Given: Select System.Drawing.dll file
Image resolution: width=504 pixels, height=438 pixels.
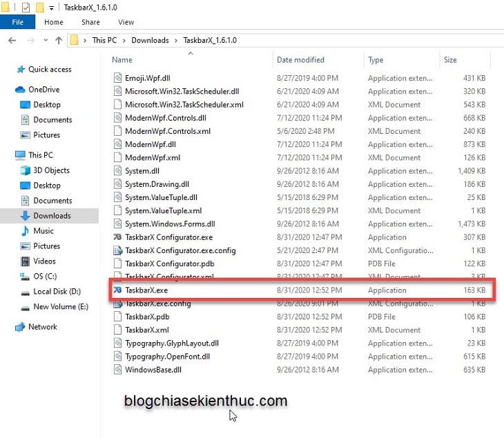Looking at the screenshot, I should 157,184.
